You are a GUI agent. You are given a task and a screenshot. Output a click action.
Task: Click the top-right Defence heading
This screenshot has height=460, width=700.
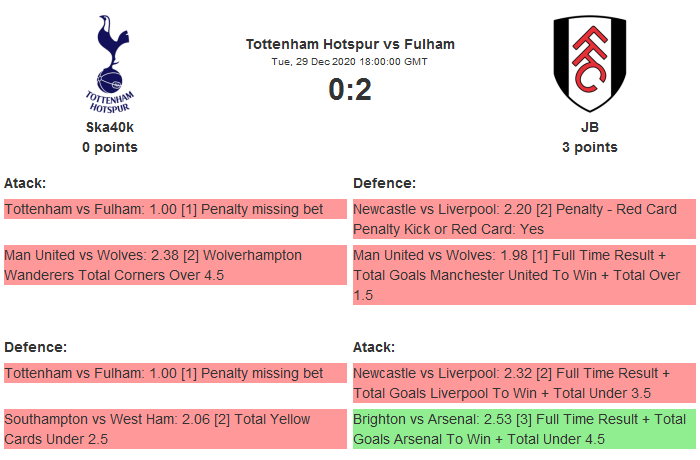[385, 183]
